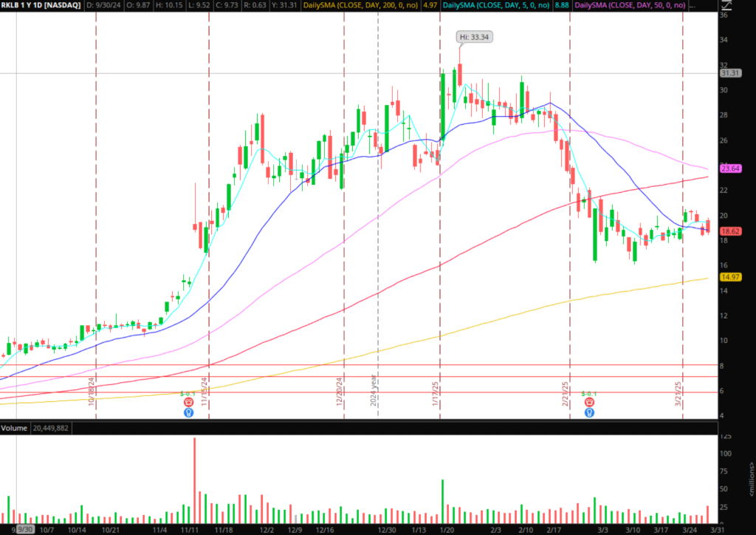The height and width of the screenshot is (535, 756).
Task: Click the red earnings phone icon near 11/15/24
Action: [x=188, y=402]
